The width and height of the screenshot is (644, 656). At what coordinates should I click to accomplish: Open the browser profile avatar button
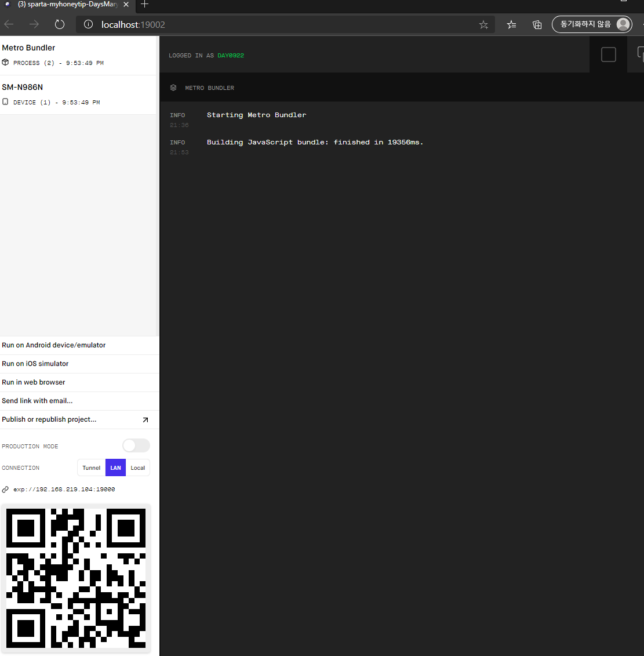pos(592,24)
